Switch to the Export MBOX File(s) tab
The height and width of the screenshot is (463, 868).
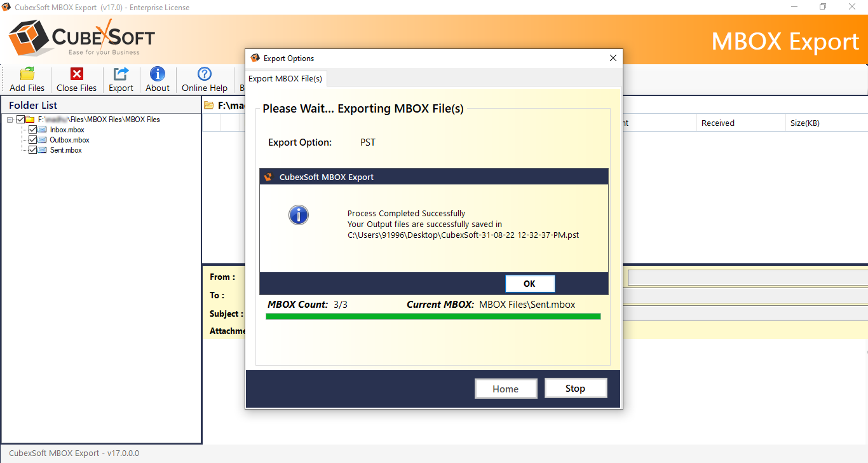click(x=285, y=78)
